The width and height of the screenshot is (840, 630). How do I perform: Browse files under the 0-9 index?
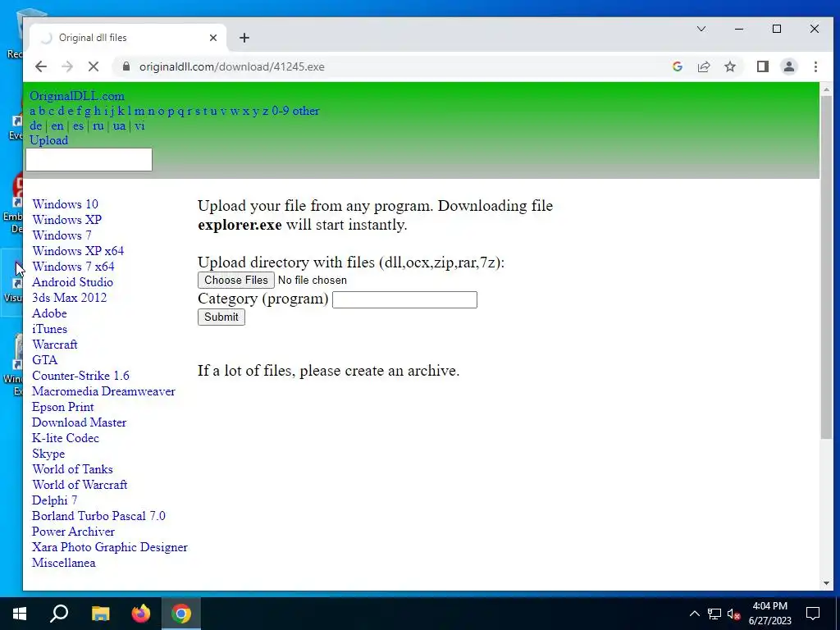click(x=281, y=111)
